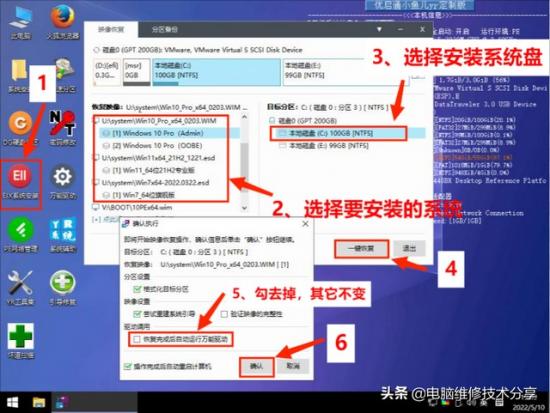Click the one-key restore button
The width and height of the screenshot is (550, 413).
point(361,249)
